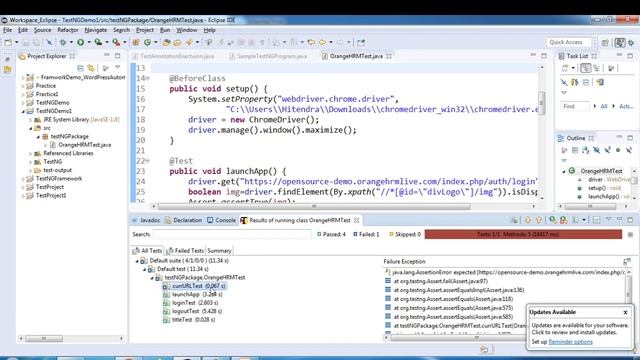Toggle Link with Editor in Project Explorer
The height and width of the screenshot is (360, 640).
point(91,68)
